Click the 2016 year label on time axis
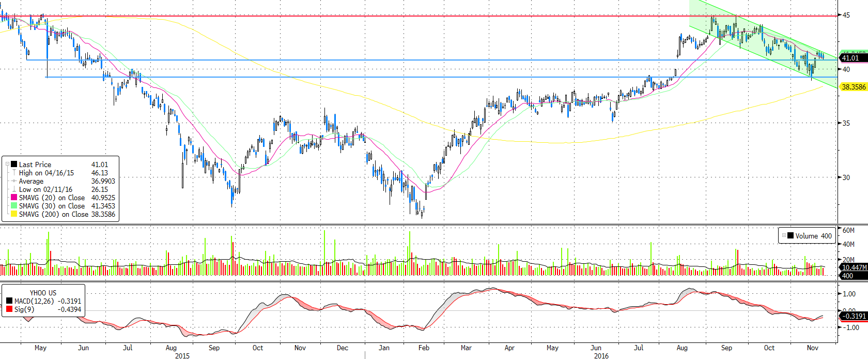 coord(601,356)
